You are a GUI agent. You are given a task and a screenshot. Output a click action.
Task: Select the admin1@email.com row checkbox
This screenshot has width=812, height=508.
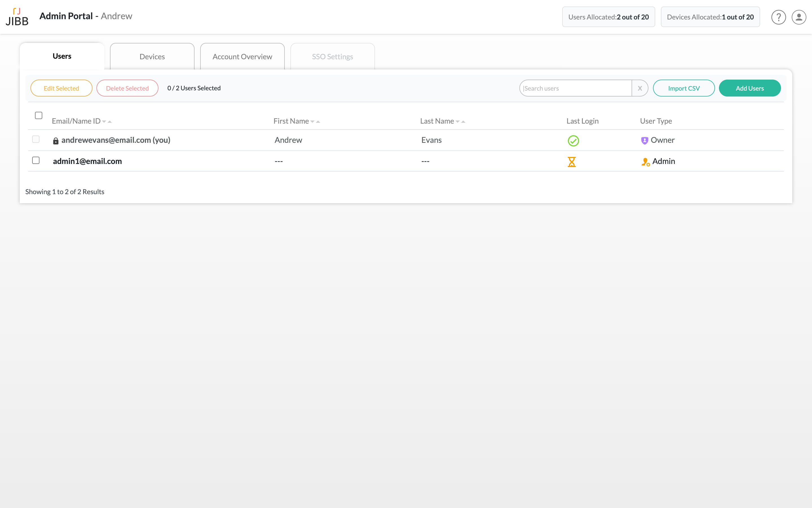coord(36,160)
